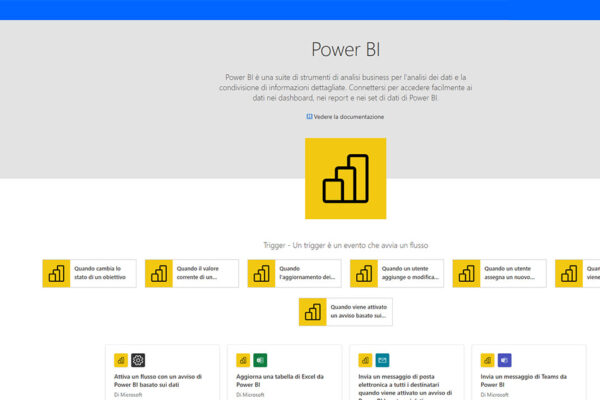Click Teams icon on Invia un messaggio di Teams template
This screenshot has height=400, width=600.
(x=504, y=360)
